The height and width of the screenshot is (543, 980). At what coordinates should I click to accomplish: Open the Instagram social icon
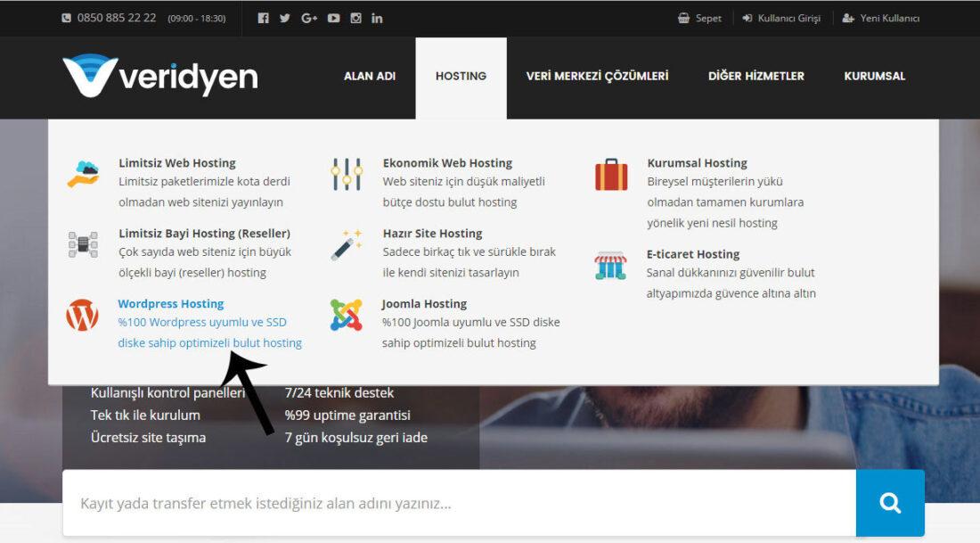tap(355, 18)
